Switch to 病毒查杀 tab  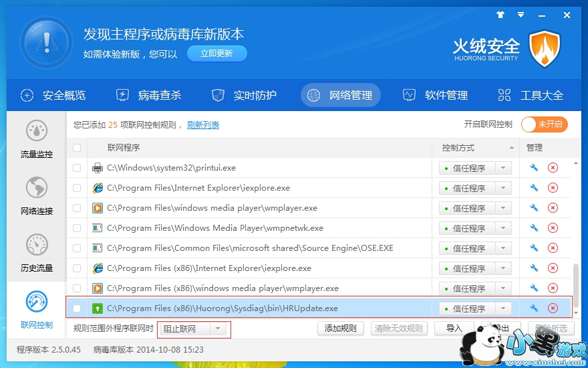(x=150, y=95)
